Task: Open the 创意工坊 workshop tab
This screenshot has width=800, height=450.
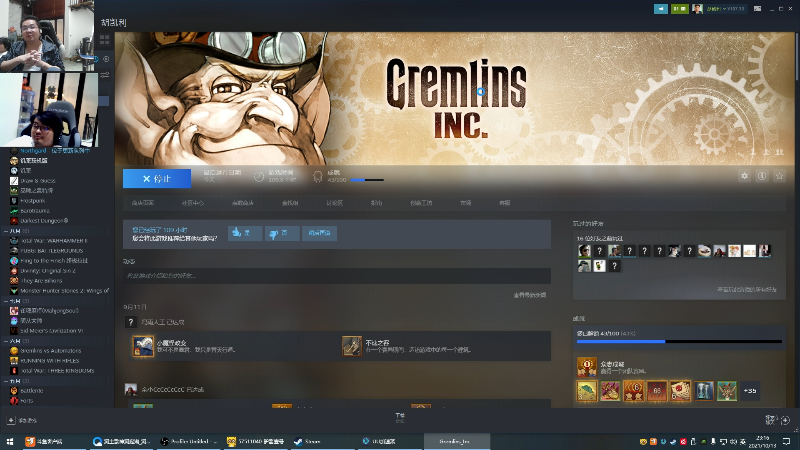Action: (421, 203)
